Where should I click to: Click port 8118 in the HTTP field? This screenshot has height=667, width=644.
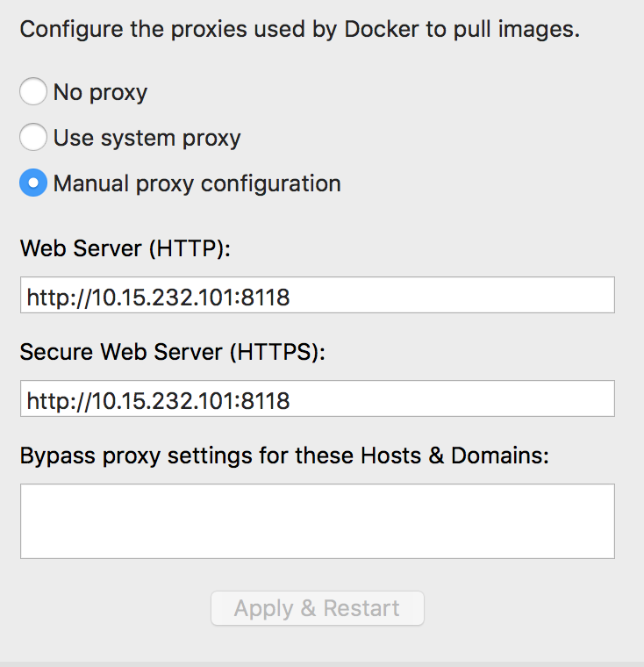(266, 298)
